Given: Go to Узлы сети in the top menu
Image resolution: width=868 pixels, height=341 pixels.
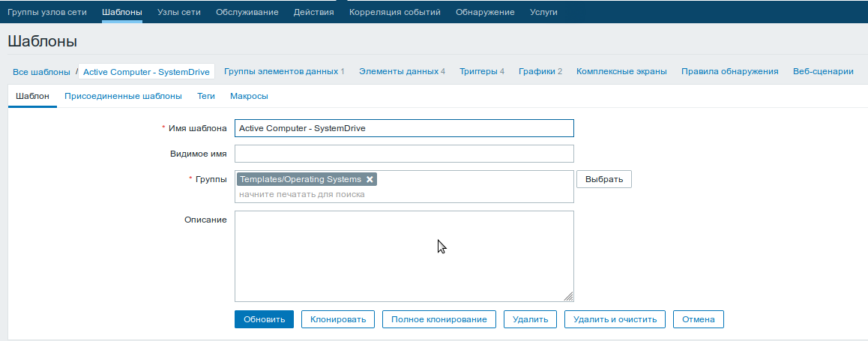Looking at the screenshot, I should pos(179,12).
